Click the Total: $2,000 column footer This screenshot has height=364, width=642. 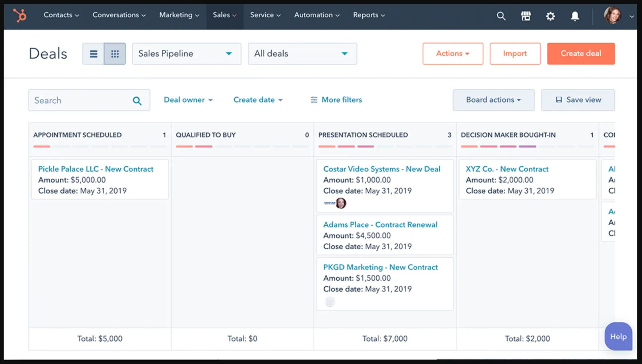527,339
